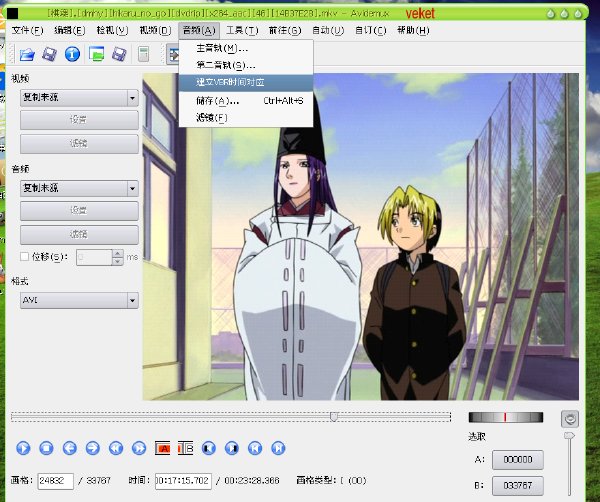
Task: Go to first frame icon
Action: (255, 448)
